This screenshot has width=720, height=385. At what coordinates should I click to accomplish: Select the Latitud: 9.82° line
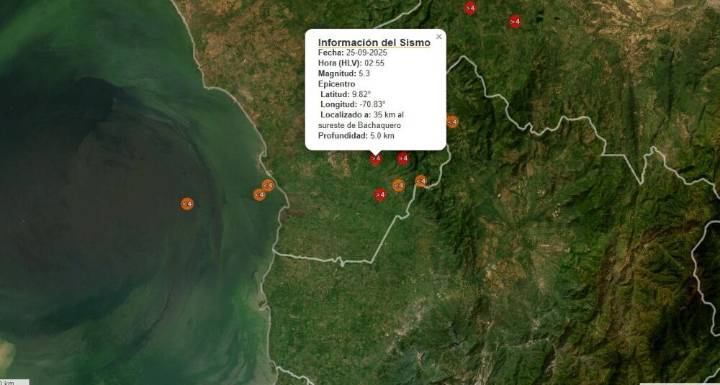coord(346,94)
